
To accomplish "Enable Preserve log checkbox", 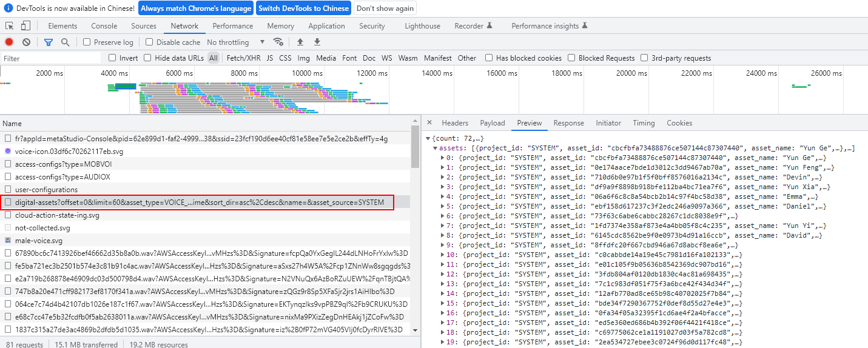I will coord(87,42).
